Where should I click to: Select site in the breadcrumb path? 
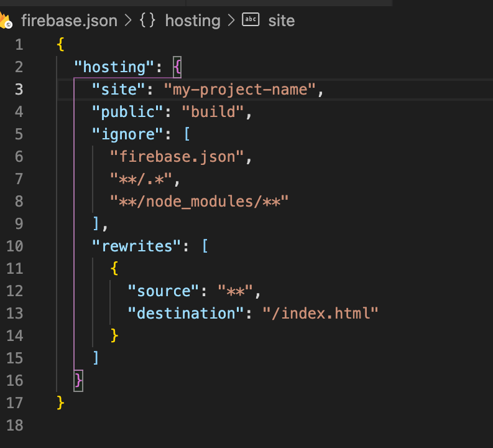point(282,21)
